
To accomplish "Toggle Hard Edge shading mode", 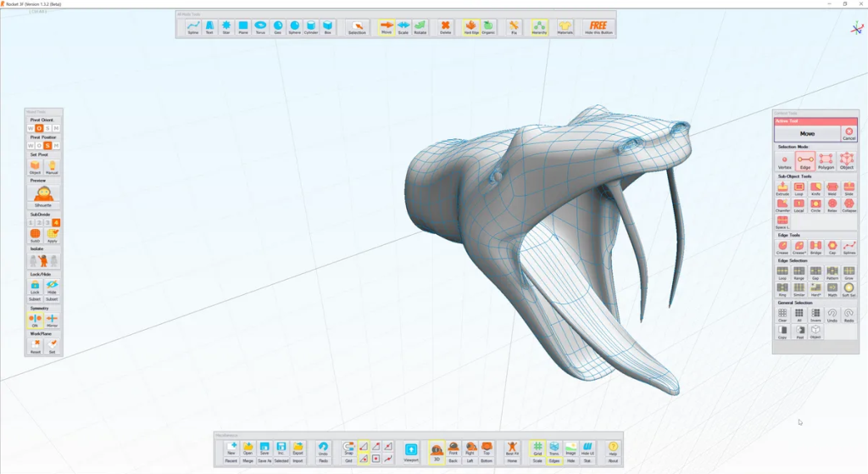I will pos(471,27).
